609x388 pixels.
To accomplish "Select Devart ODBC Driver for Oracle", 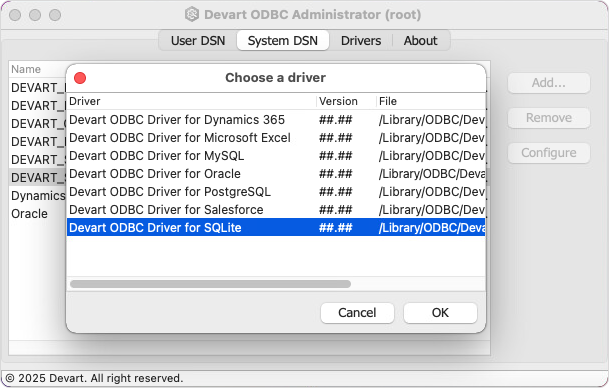I will [x=276, y=174].
